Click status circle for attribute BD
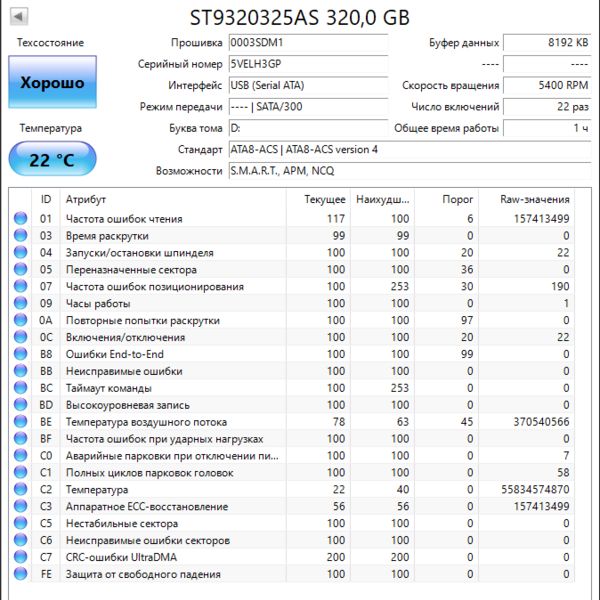This screenshot has height=600, width=600. pyautogui.click(x=21, y=404)
